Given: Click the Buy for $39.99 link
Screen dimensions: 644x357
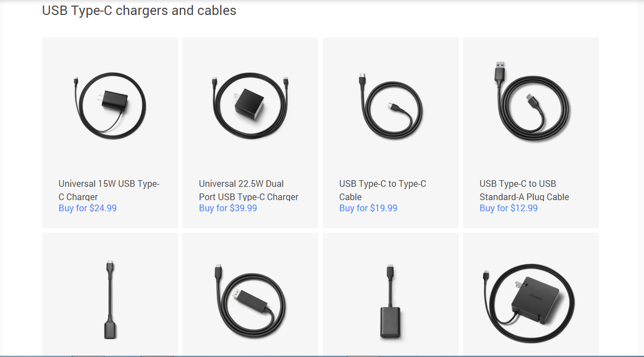Looking at the screenshot, I should (x=228, y=208).
